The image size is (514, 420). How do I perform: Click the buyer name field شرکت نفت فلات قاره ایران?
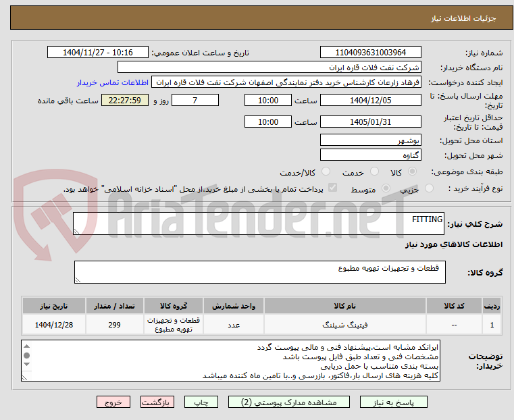(x=269, y=68)
